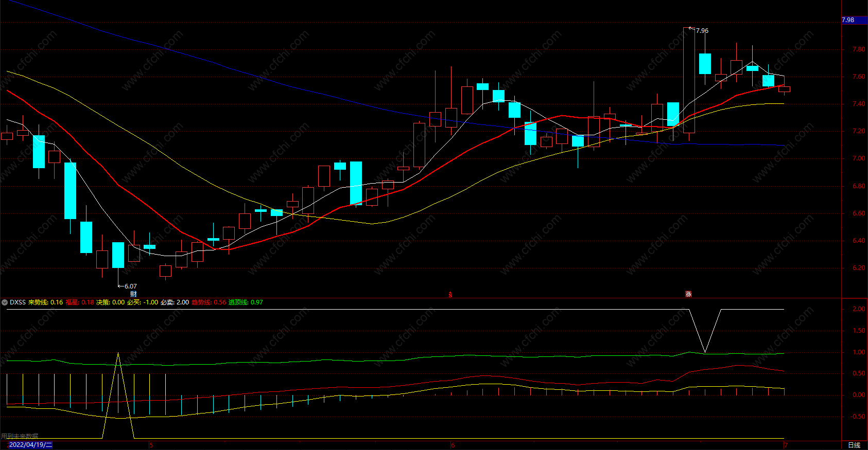This screenshot has height=450, width=868.
Task: Click the 7.40 price axis label
Action: [x=859, y=104]
